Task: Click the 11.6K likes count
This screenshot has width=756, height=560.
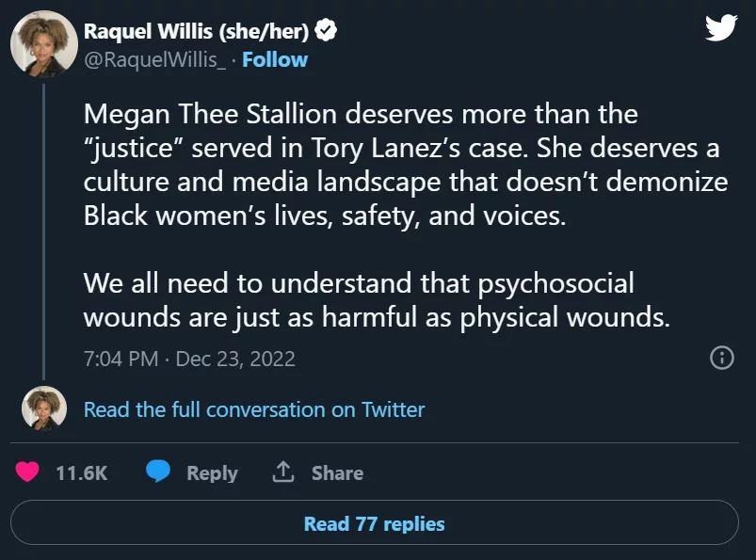Action: [x=82, y=472]
